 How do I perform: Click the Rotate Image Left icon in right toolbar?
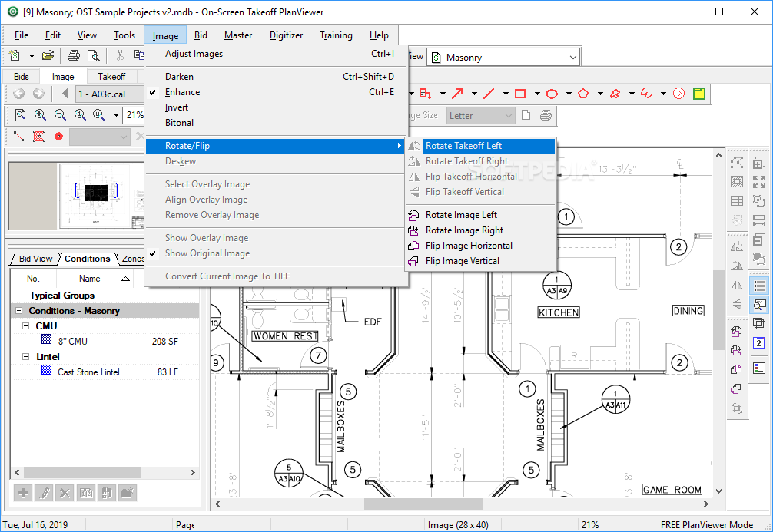point(737,332)
